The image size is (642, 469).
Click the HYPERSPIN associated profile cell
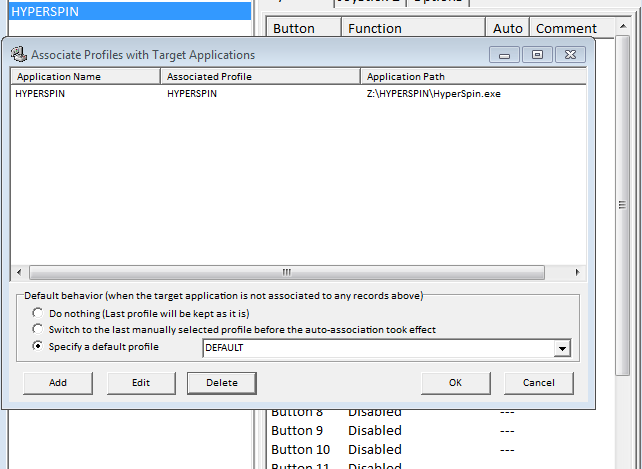pos(192,94)
